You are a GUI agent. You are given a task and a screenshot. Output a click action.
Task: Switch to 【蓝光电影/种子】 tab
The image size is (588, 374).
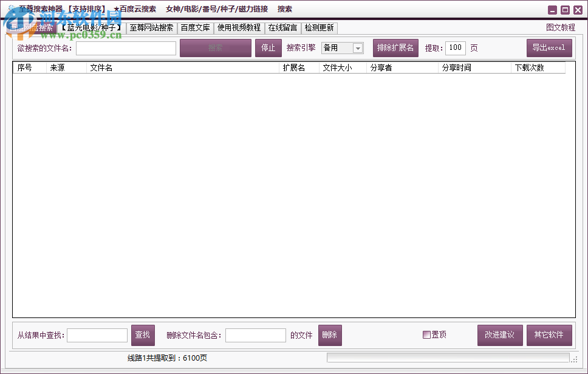pyautogui.click(x=92, y=28)
